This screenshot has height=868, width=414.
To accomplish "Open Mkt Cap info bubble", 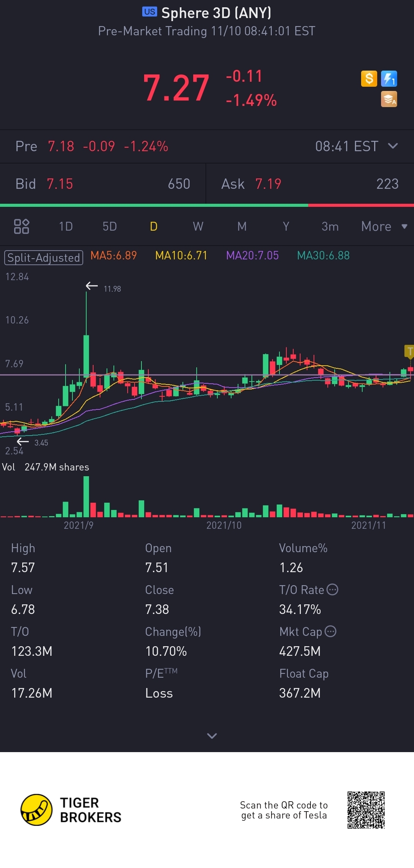I will click(x=330, y=631).
